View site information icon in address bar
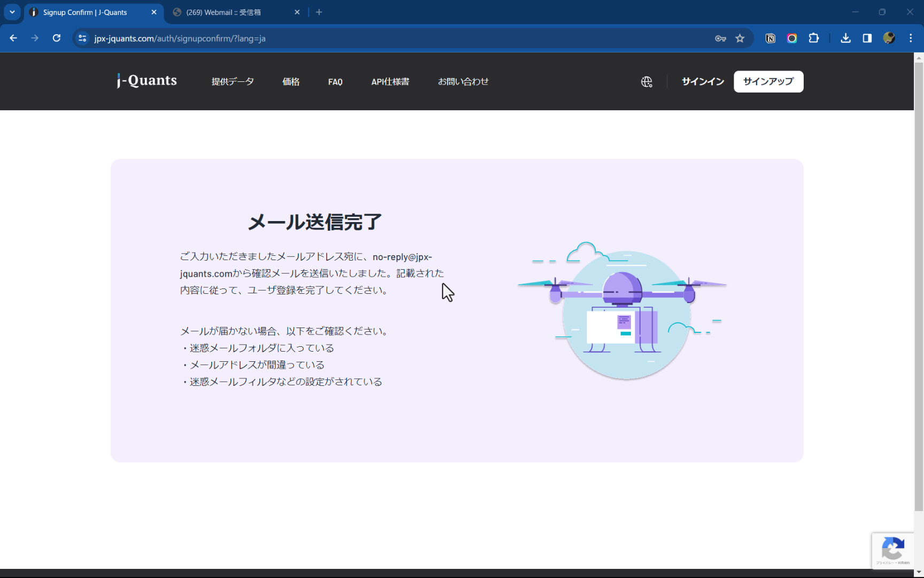Image resolution: width=924 pixels, height=578 pixels. (82, 38)
